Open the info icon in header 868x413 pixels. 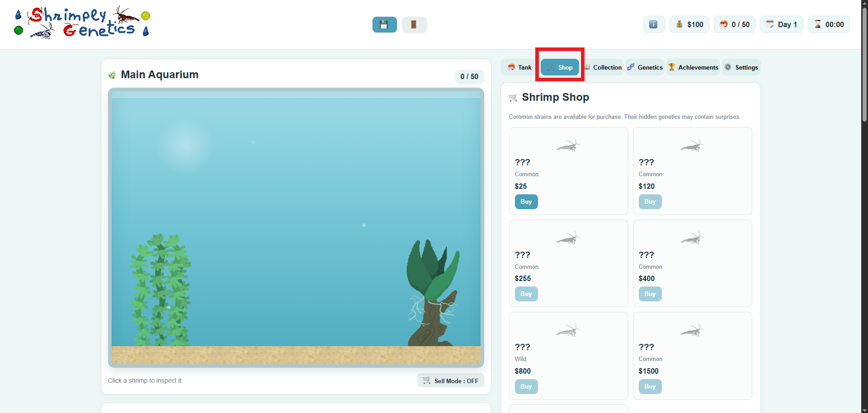(654, 24)
